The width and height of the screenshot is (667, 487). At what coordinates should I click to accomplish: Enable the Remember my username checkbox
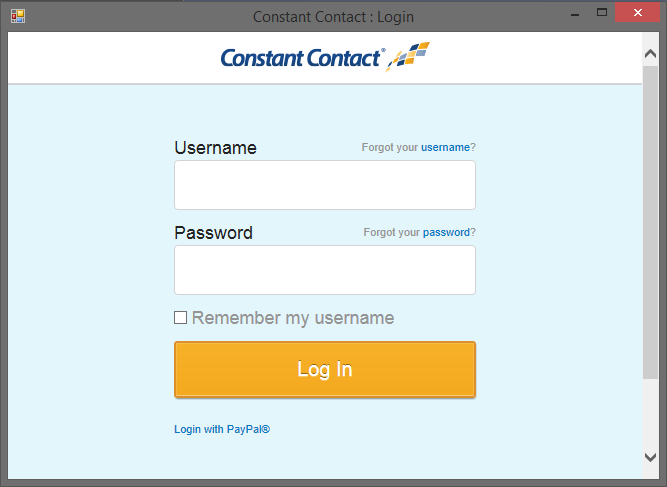click(x=181, y=318)
